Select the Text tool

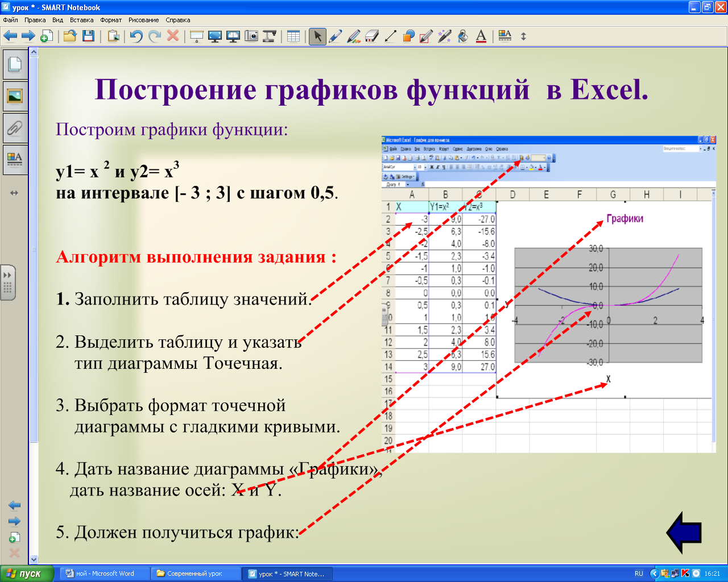pyautogui.click(x=481, y=36)
